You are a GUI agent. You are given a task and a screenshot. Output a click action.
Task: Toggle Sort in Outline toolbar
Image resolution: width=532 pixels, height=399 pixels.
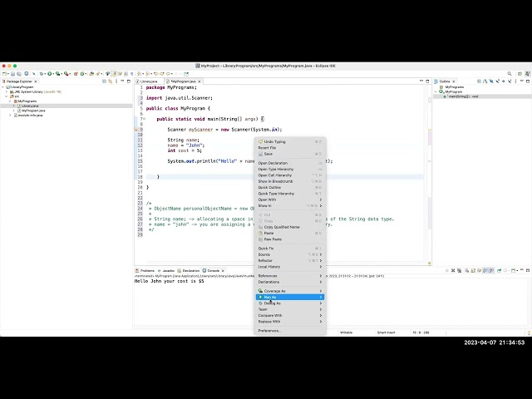click(x=485, y=81)
